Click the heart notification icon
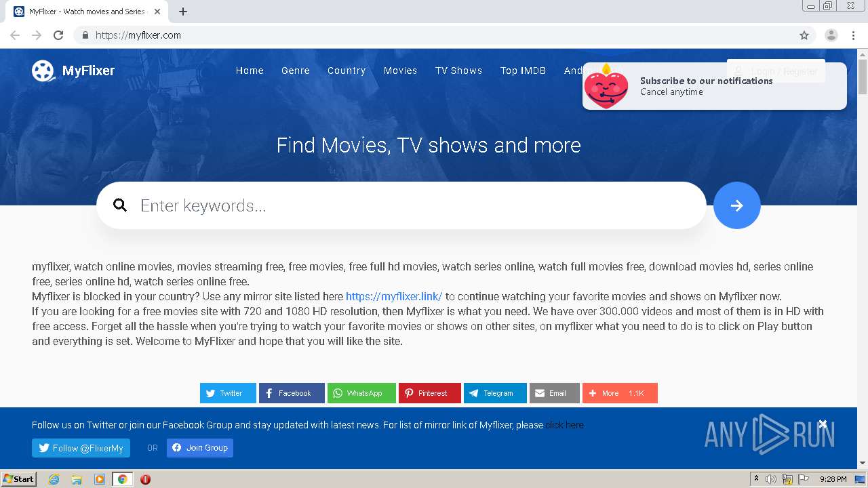The image size is (868, 488). coord(606,86)
